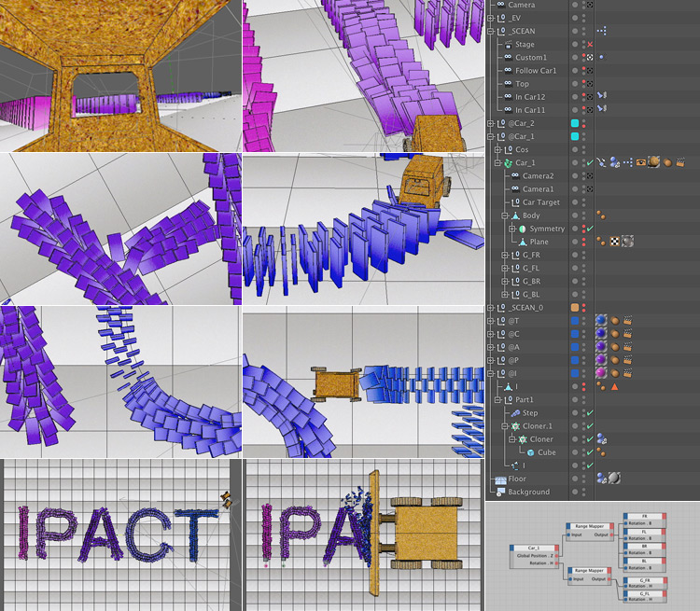This screenshot has height=611, width=700.
Task: Click the XPresso dots tag on the Car_1 row
Action: tap(628, 162)
